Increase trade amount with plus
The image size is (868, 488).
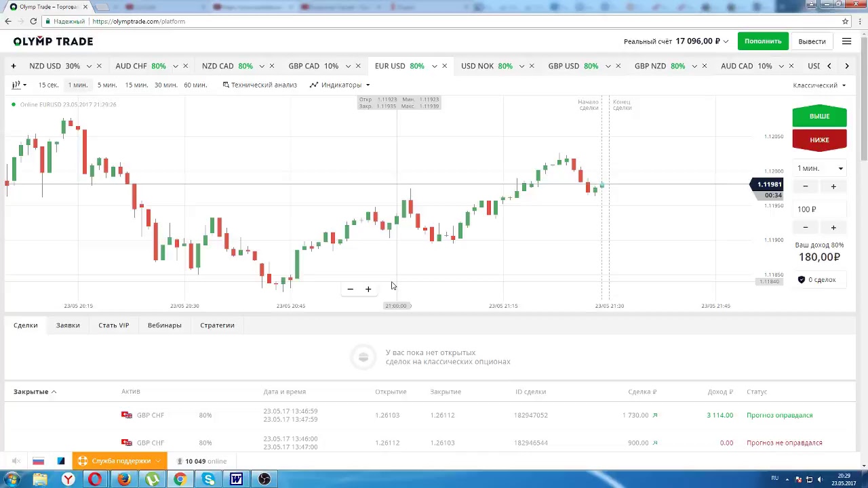pos(833,228)
